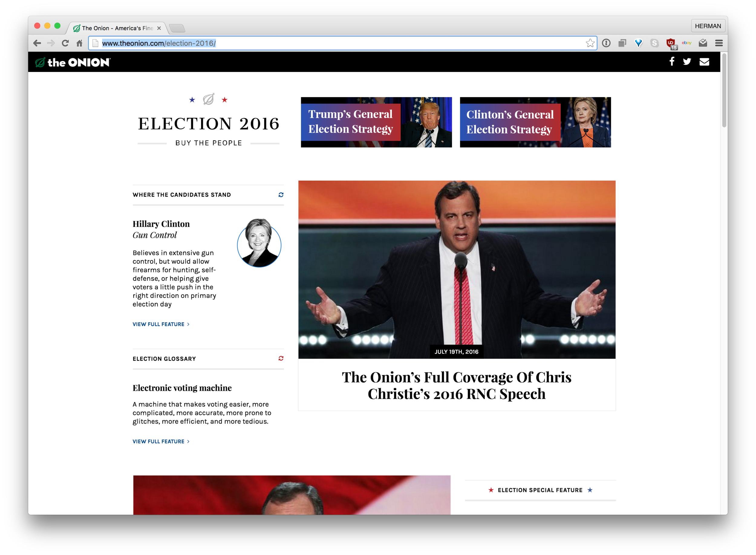Open the Chris Christie RNC Speech headline
Screen dimensions: 756x555
[x=457, y=385]
